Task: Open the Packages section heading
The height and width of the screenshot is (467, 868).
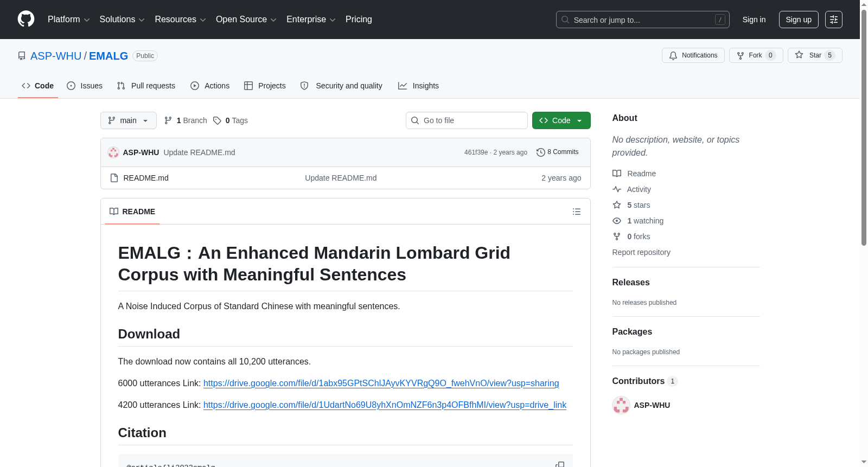Action: (632, 332)
